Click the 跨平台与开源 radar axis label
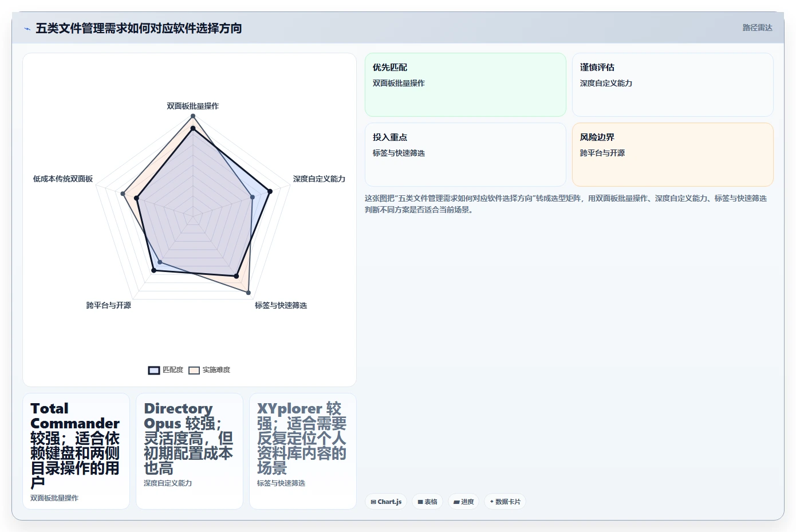The height and width of the screenshot is (532, 796). 109,305
